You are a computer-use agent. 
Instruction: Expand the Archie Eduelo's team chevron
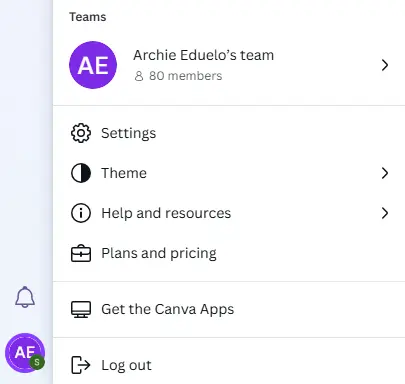[x=385, y=65]
